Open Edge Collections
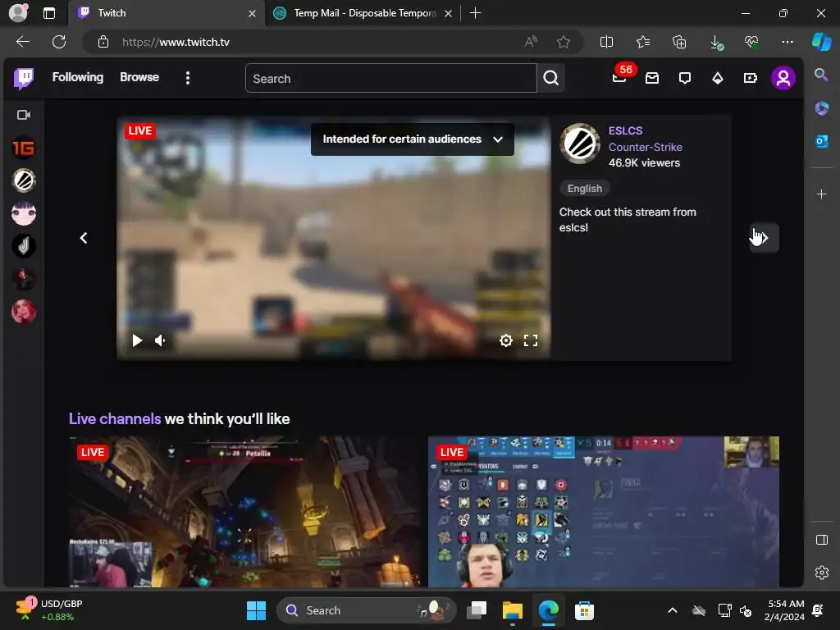This screenshot has width=840, height=630. 679,42
